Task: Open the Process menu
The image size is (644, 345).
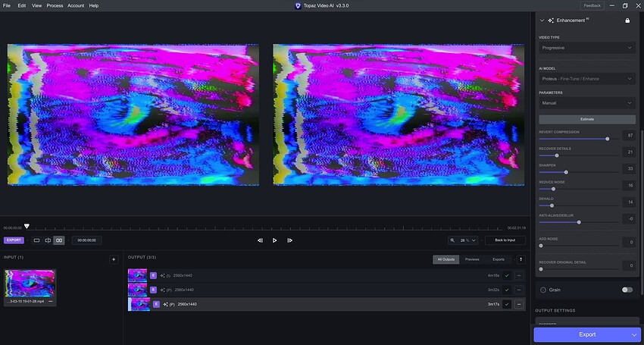Action: 55,5
